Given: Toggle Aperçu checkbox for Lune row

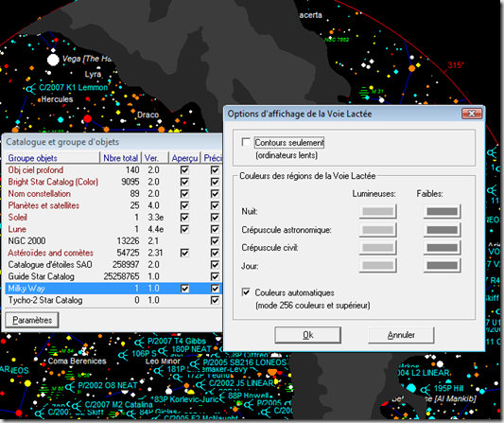Looking at the screenshot, I should [x=184, y=229].
